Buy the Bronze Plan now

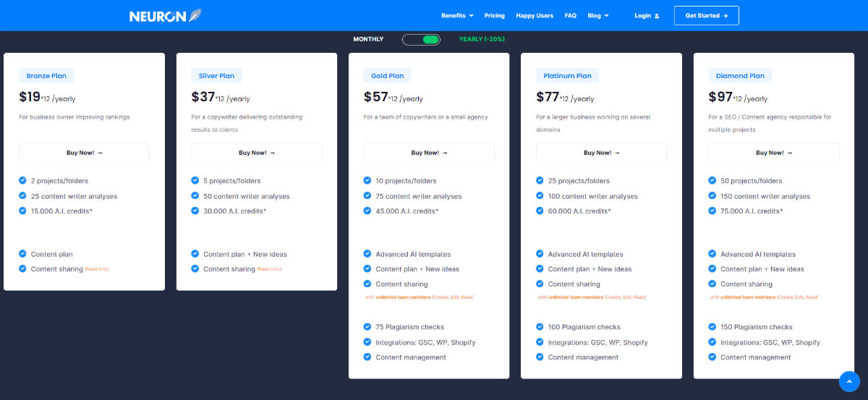(x=84, y=153)
